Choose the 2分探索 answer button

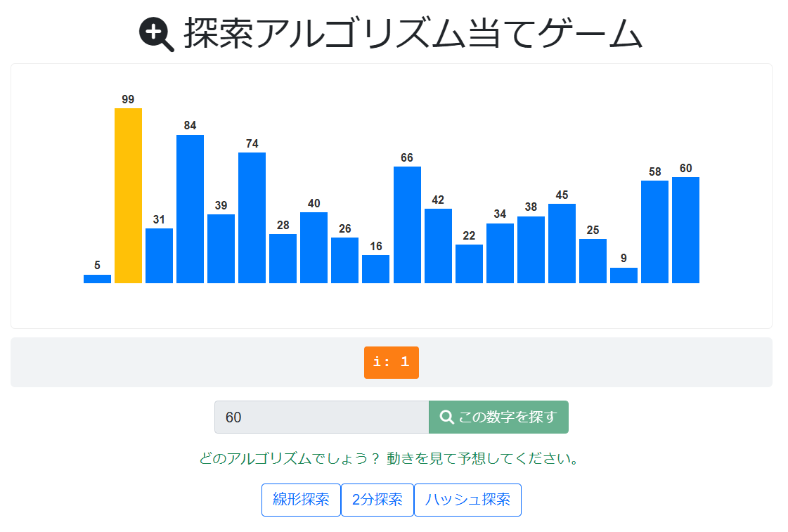pos(377,500)
